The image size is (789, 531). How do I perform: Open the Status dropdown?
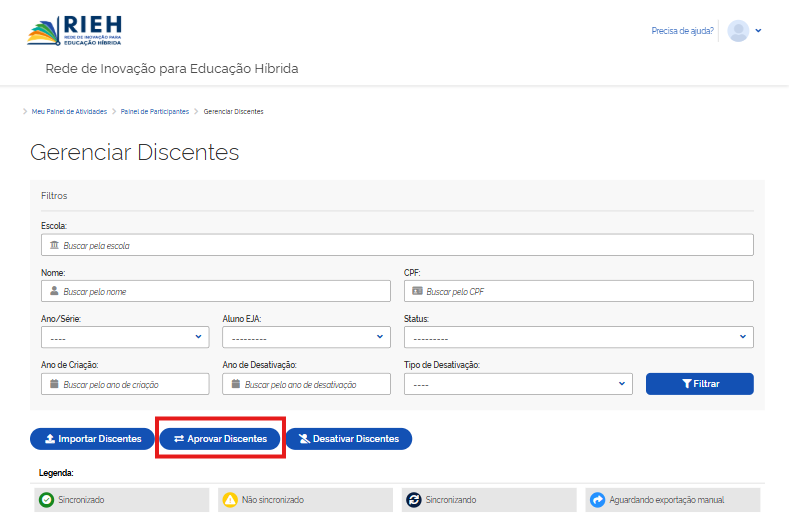coord(578,337)
